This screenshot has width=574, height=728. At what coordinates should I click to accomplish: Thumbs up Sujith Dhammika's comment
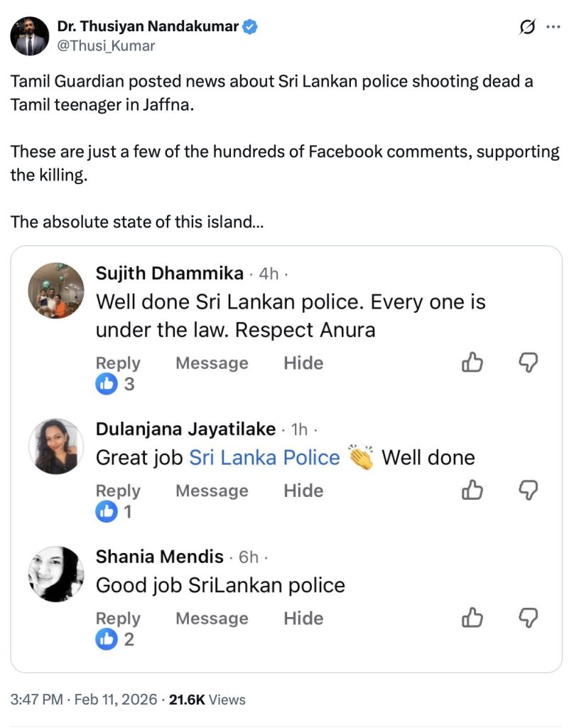pos(472,363)
